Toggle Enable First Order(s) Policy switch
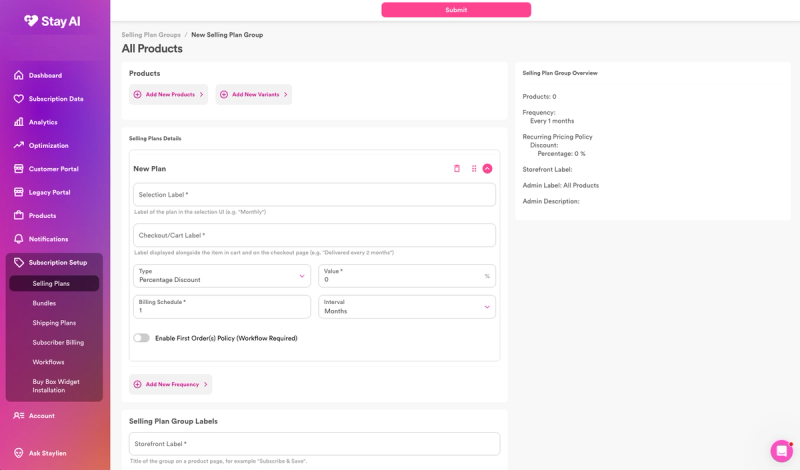The image size is (800, 470). coord(141,338)
